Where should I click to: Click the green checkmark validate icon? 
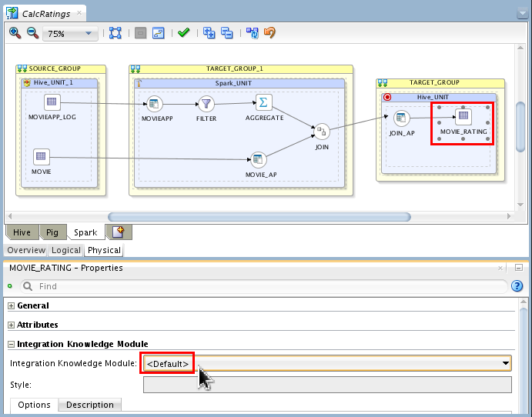point(183,32)
